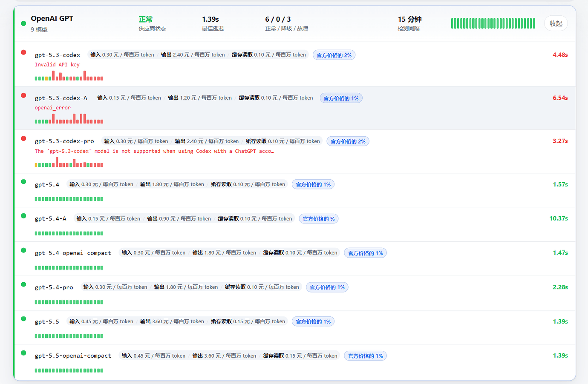Click the 输出 3.60 元 price for gpt-5.5
The height and width of the screenshot is (384, 588).
point(172,321)
